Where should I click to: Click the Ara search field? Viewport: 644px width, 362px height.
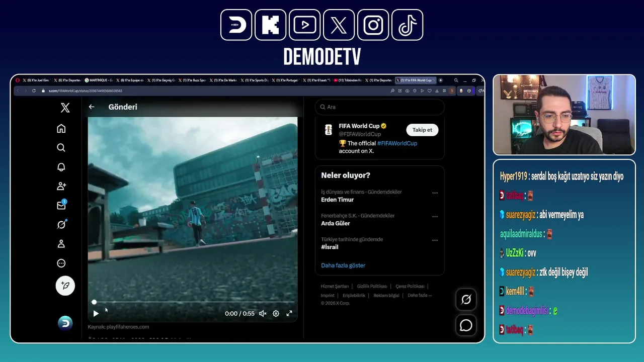click(x=380, y=107)
